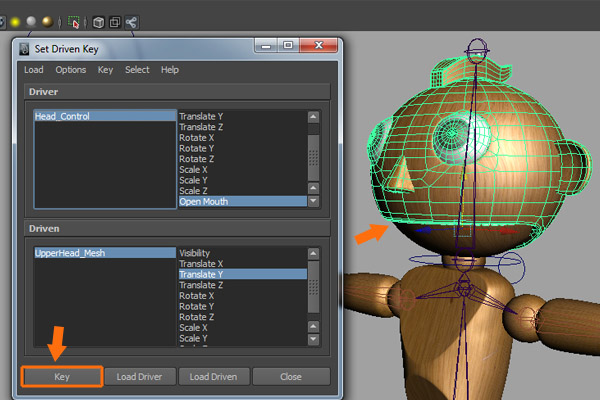This screenshot has height=400, width=600.
Task: Click the Load Driven button
Action: pyautogui.click(x=213, y=376)
